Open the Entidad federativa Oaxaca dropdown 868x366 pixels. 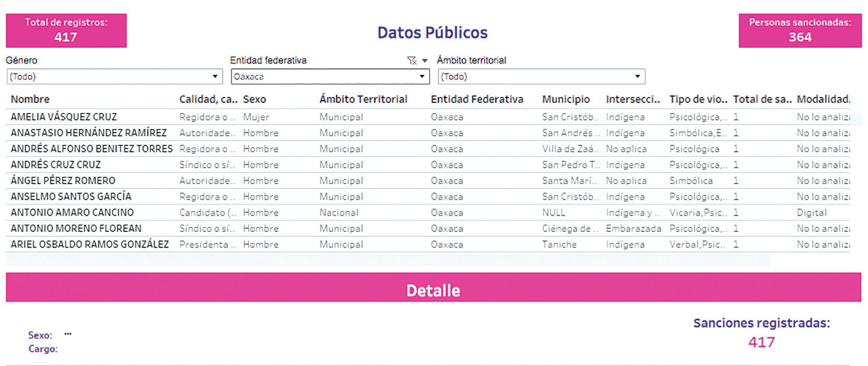pyautogui.click(x=330, y=76)
